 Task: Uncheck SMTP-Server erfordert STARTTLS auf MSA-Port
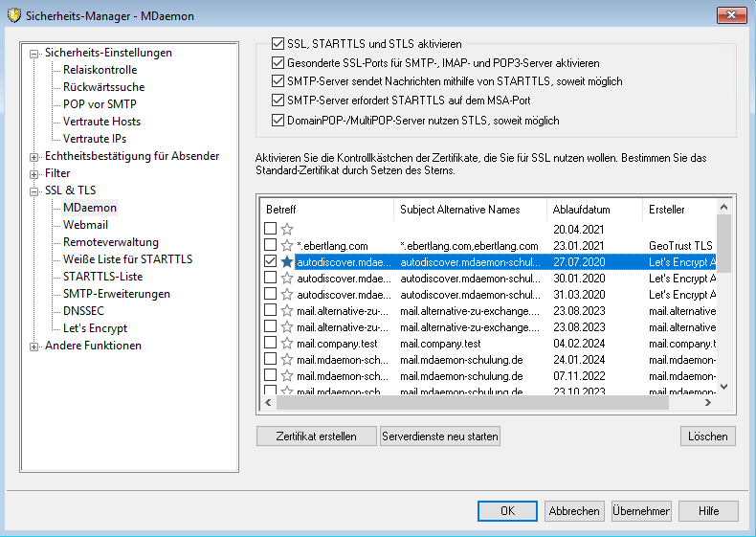[x=278, y=101]
